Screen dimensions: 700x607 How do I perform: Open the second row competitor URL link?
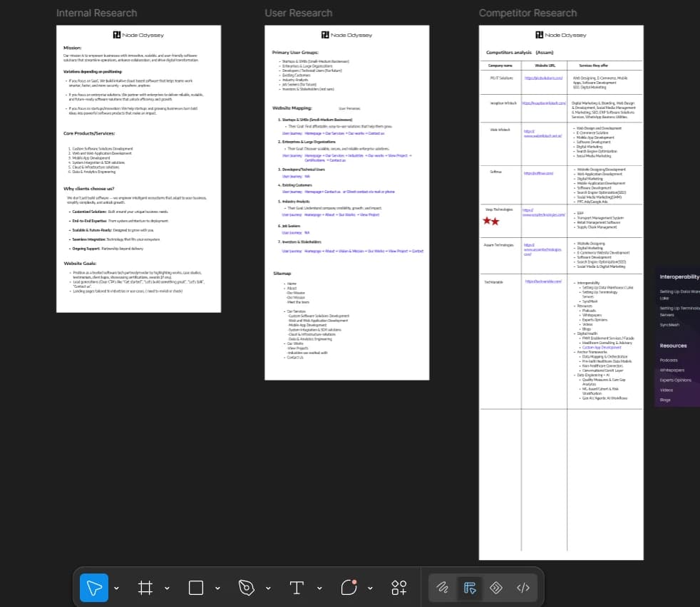coord(544,103)
